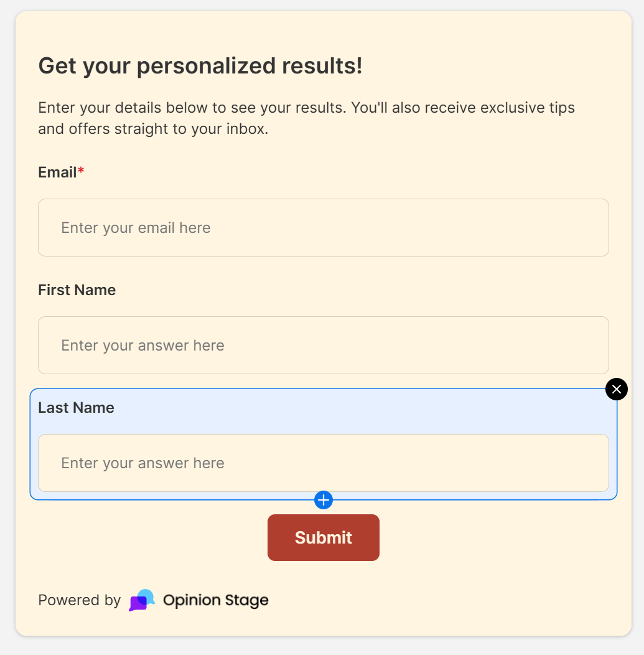Click the placeholder text Enter your email here

136,227
